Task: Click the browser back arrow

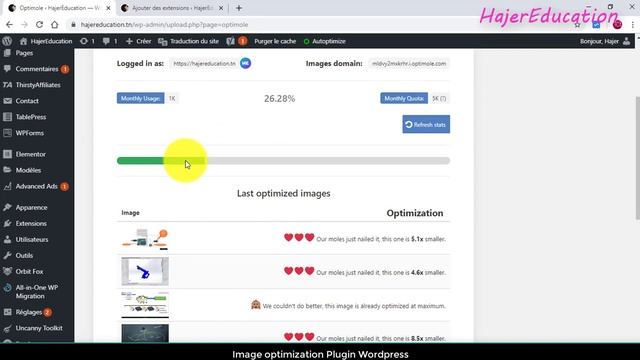Action: 9,24
